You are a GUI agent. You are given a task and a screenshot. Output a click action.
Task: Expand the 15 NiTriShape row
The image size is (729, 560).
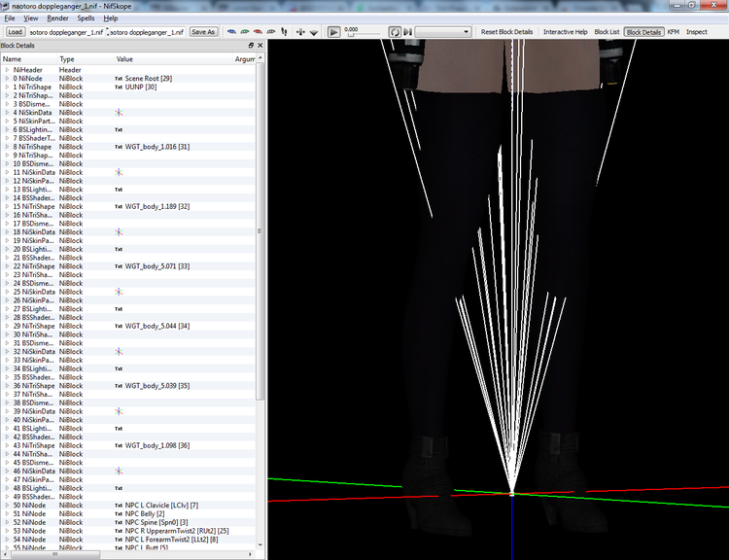pyautogui.click(x=7, y=206)
